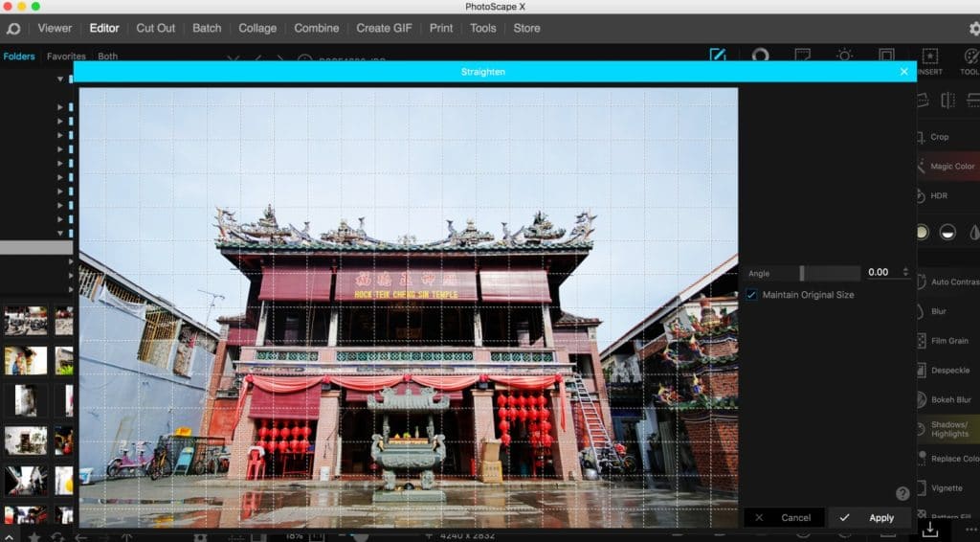The height and width of the screenshot is (542, 980).
Task: Open the settings gear icon
Action: point(974,29)
